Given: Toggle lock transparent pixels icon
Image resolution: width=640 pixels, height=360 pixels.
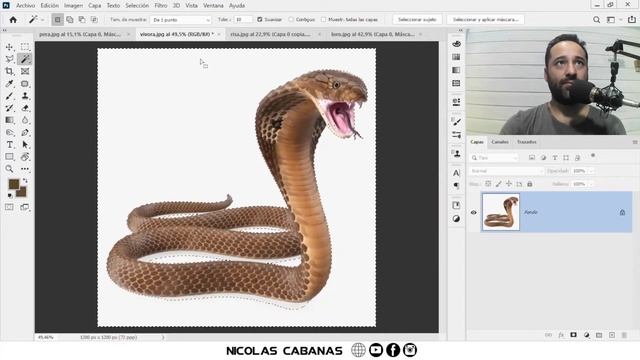Looking at the screenshot, I should tap(488, 184).
